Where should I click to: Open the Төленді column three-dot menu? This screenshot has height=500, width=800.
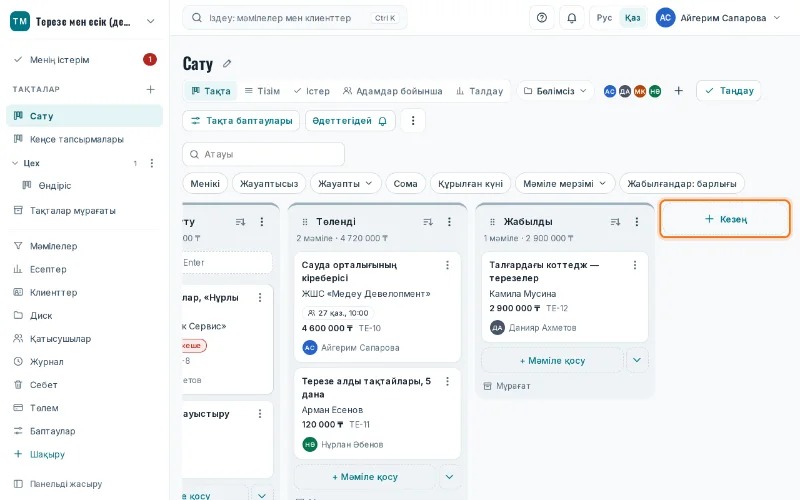pos(449,222)
